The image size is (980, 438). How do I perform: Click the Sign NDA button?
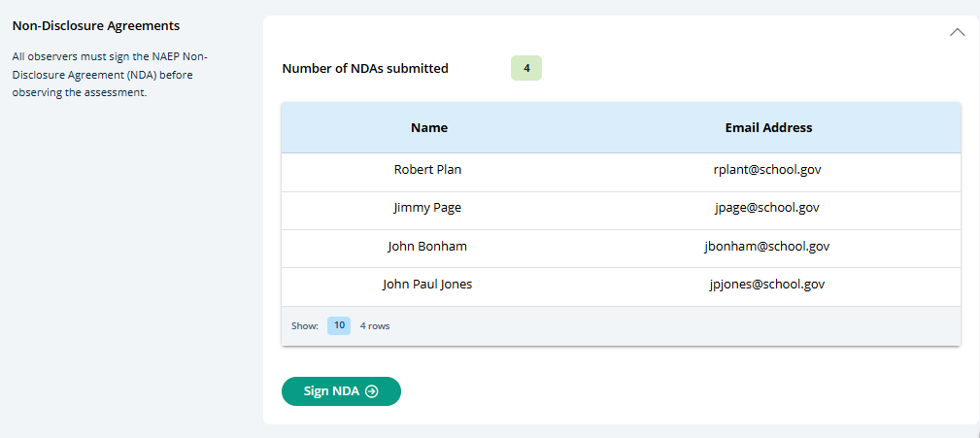click(341, 391)
